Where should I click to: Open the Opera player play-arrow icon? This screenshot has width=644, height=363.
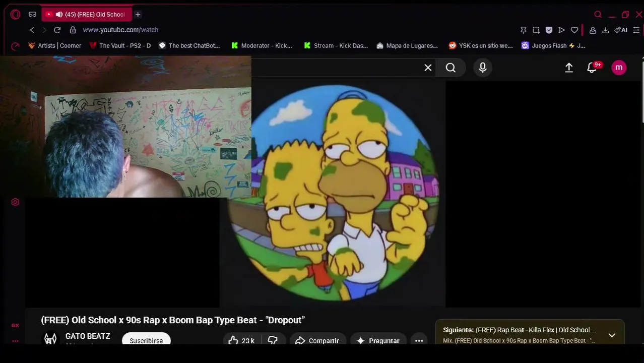[561, 30]
